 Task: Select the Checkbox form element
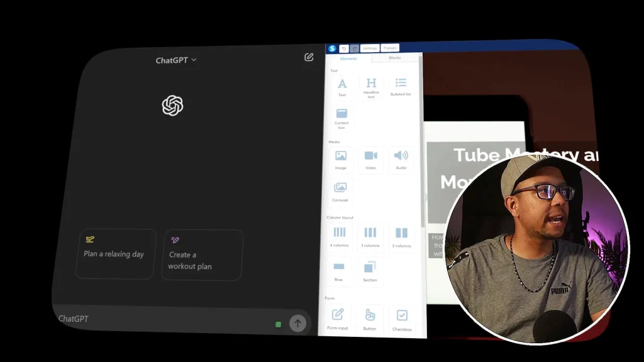tap(402, 320)
